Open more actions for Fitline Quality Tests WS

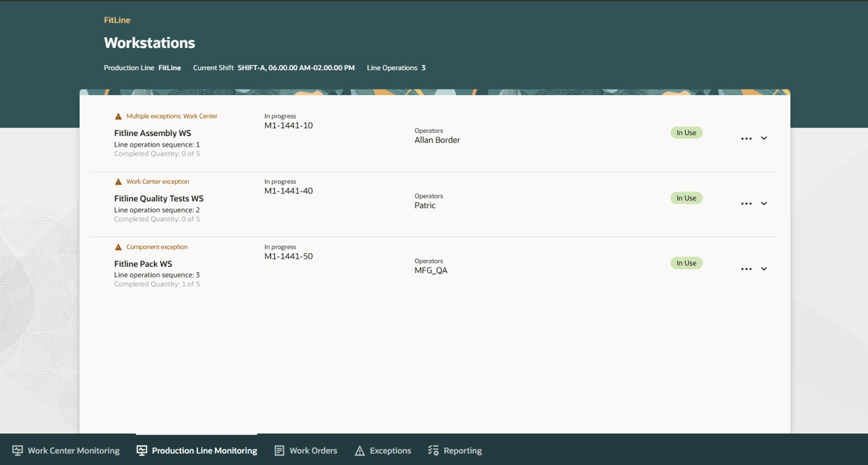pyautogui.click(x=746, y=204)
